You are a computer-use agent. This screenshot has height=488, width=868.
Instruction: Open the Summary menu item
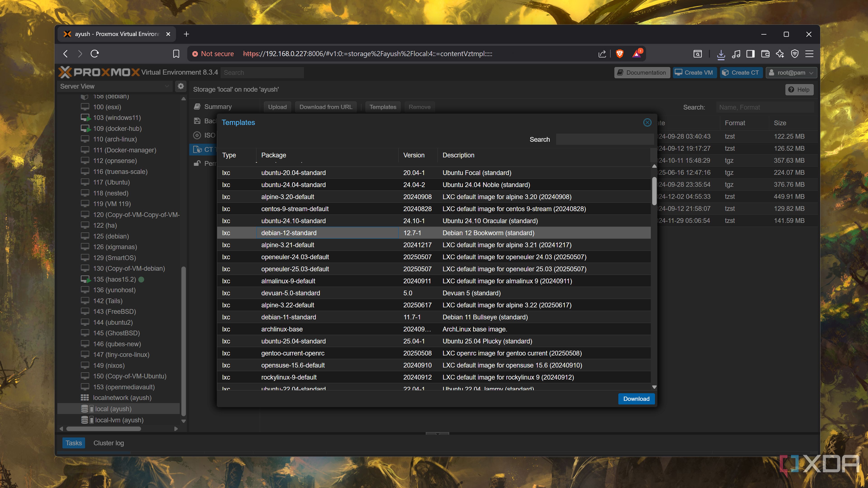(x=218, y=107)
